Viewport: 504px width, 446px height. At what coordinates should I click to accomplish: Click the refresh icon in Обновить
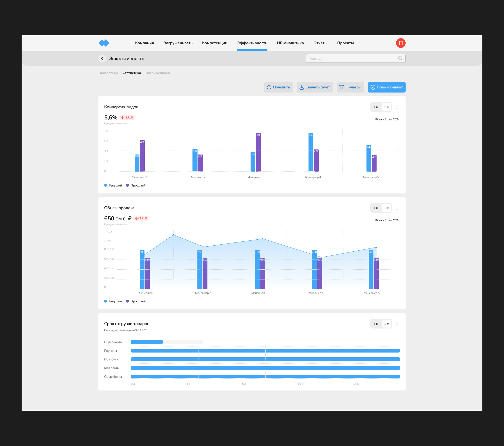click(269, 87)
